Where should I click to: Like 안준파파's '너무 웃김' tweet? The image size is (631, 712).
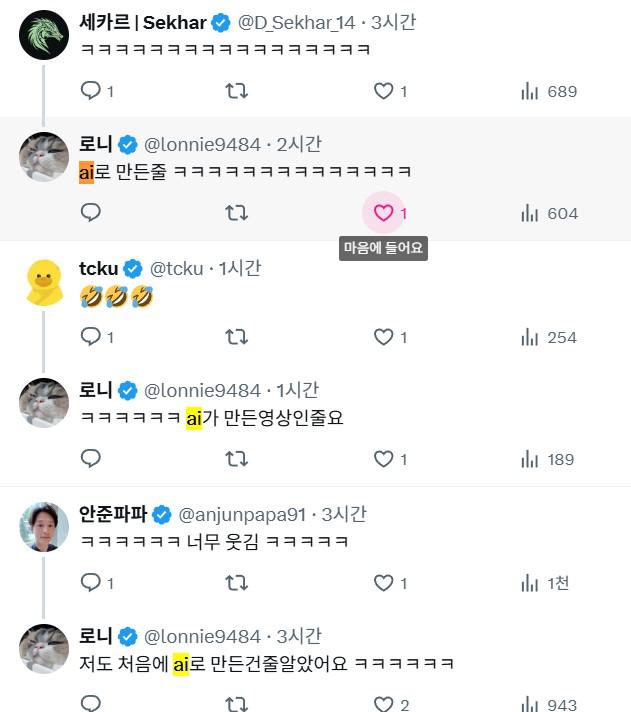coord(383,582)
